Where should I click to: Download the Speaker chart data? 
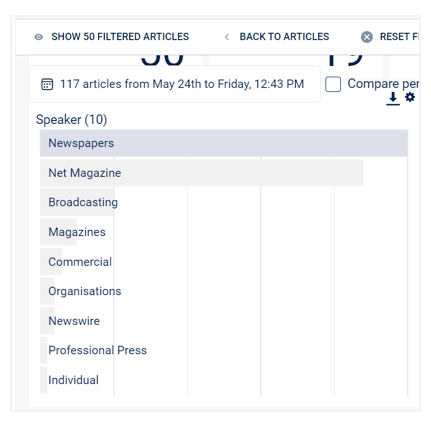tap(393, 98)
